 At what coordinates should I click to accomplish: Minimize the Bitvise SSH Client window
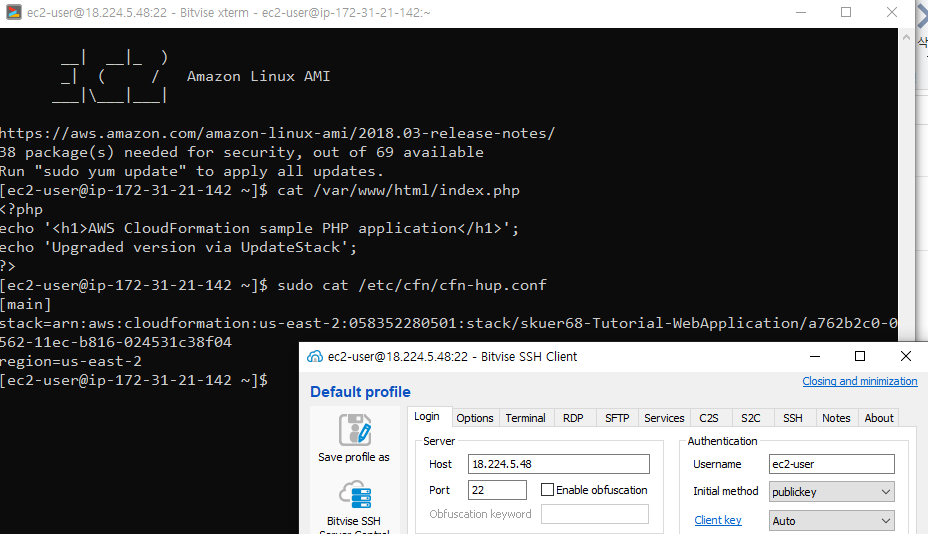[x=815, y=356]
